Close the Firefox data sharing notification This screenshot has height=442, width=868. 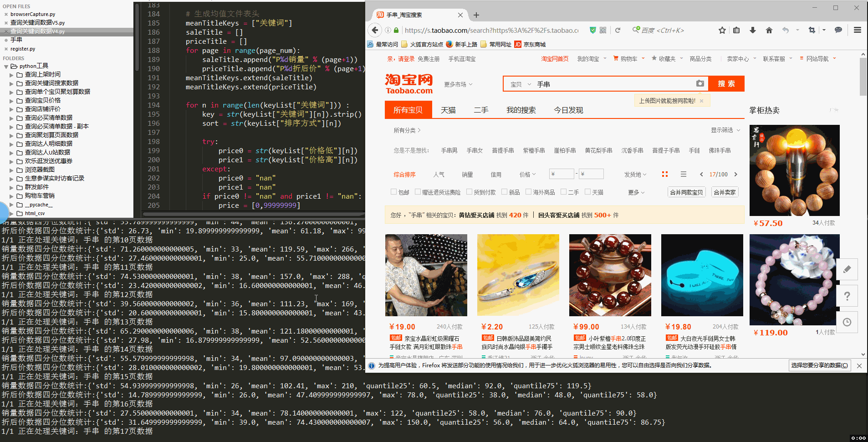point(859,365)
